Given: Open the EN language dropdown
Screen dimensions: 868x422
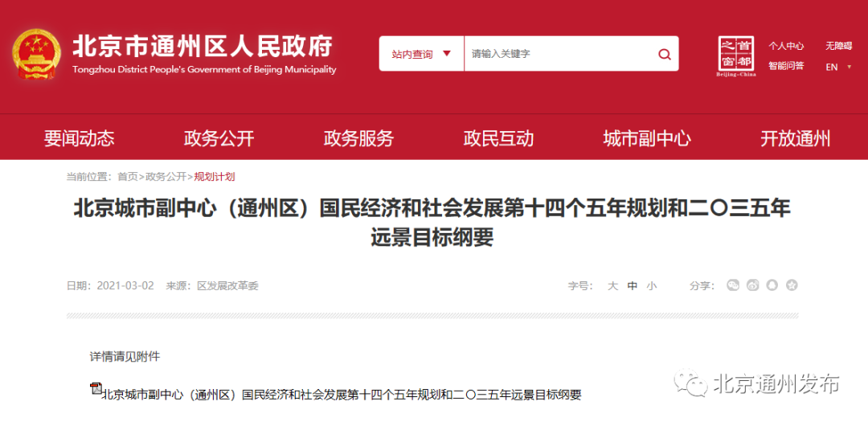Looking at the screenshot, I should tap(836, 67).
